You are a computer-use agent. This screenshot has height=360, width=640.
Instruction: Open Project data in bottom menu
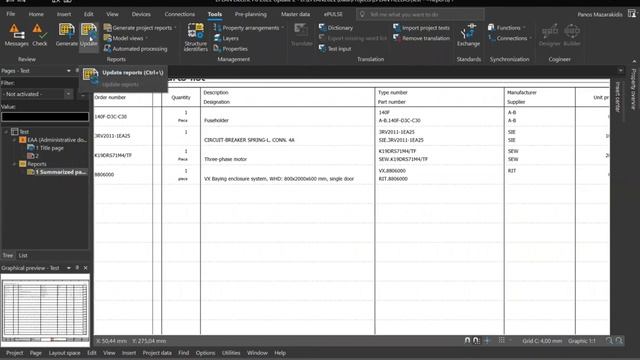[x=157, y=353]
